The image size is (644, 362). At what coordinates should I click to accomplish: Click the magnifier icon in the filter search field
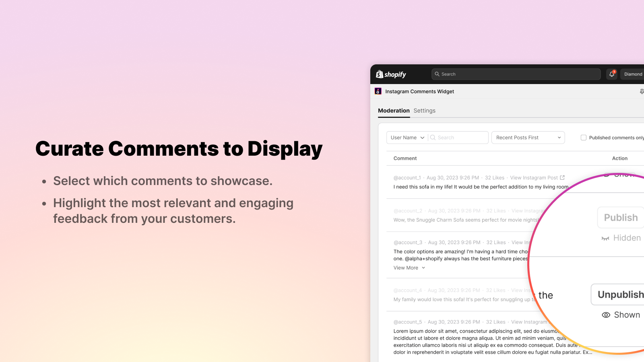click(x=433, y=137)
